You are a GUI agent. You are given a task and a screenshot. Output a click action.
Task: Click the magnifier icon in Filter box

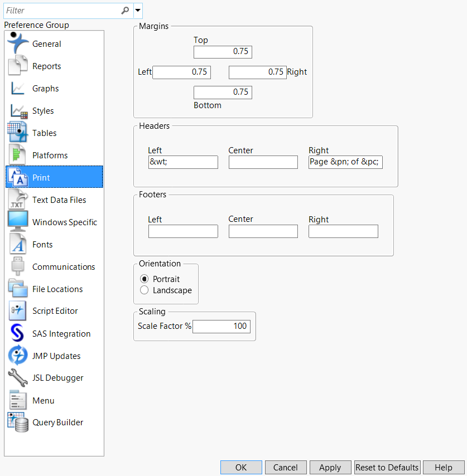coord(125,10)
